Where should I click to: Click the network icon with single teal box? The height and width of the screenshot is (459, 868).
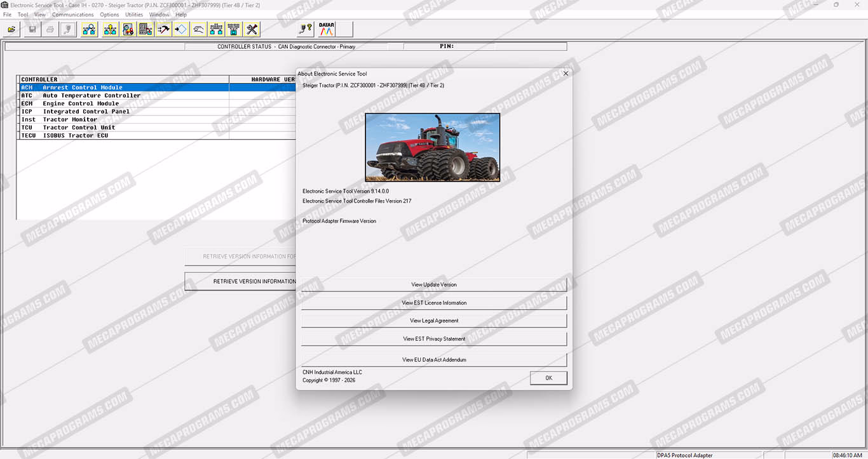coord(234,29)
